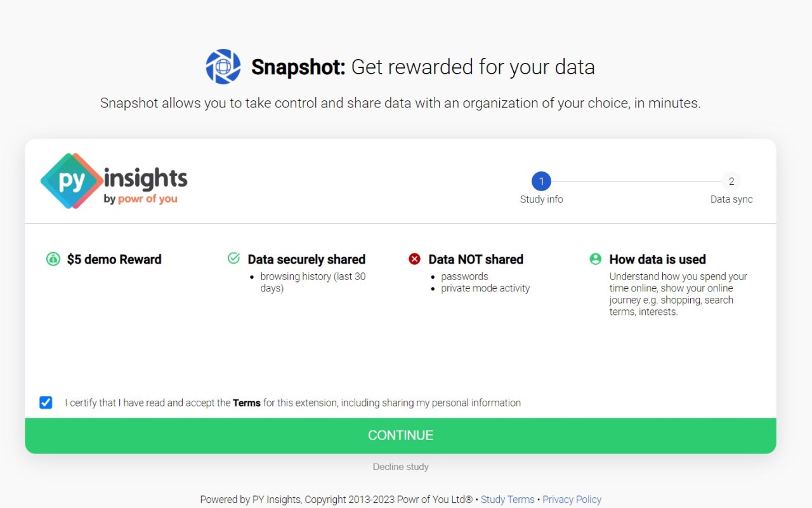The image size is (812, 508).
Task: Click the "private mode activity" list item
Action: click(485, 288)
